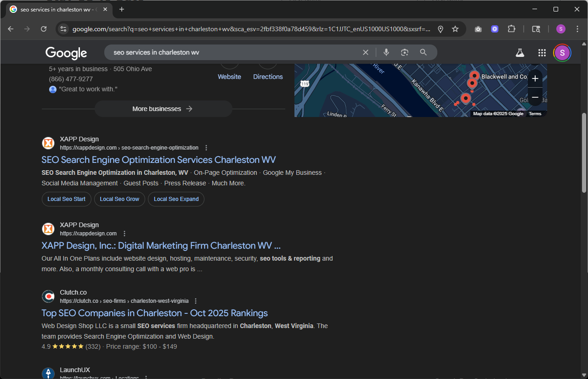The width and height of the screenshot is (588, 379).
Task: Zoom in on the map
Action: [x=535, y=79]
